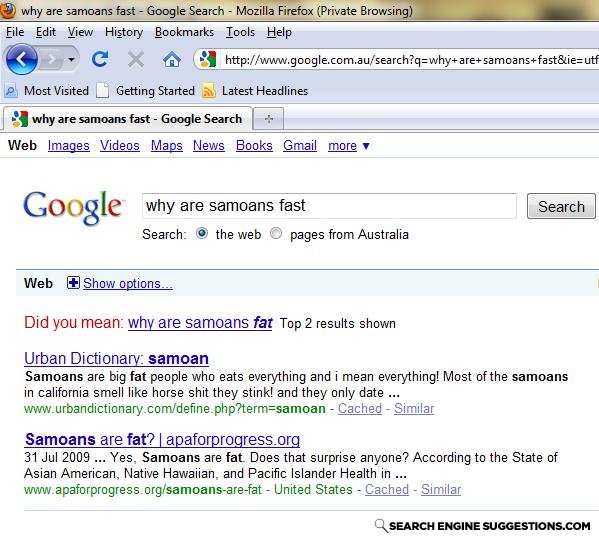Go to Google News link
599x537 pixels.
pyautogui.click(x=209, y=146)
